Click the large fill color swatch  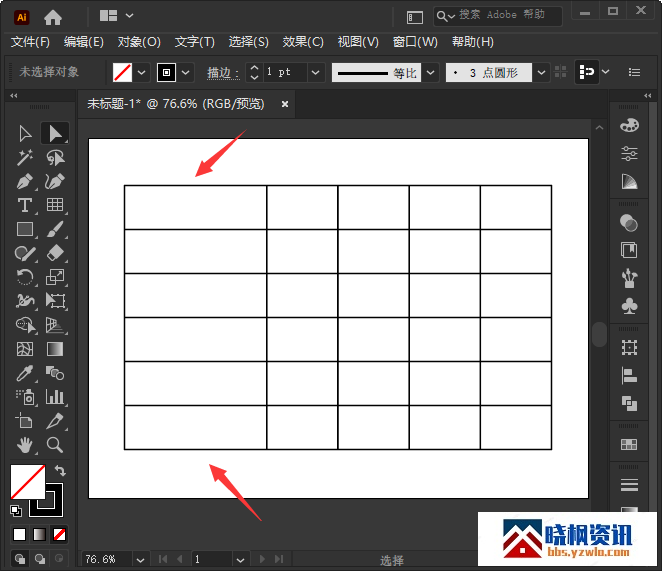tap(28, 482)
